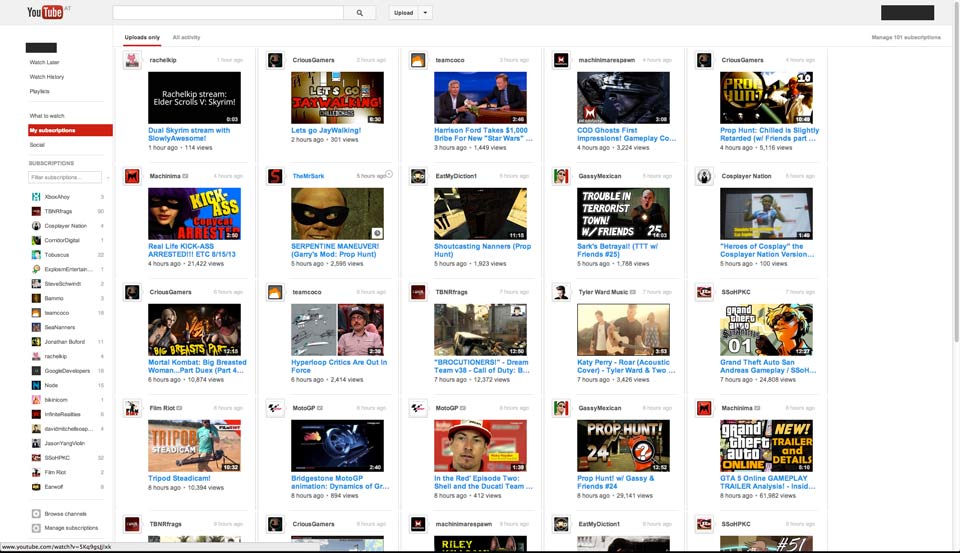Click the Brocutioners Call of Duty thumbnail
The height and width of the screenshot is (553, 960).
(x=481, y=329)
